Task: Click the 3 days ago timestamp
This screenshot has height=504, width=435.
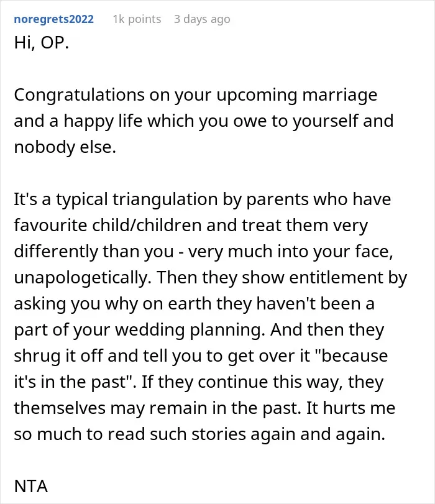Action: coord(202,19)
